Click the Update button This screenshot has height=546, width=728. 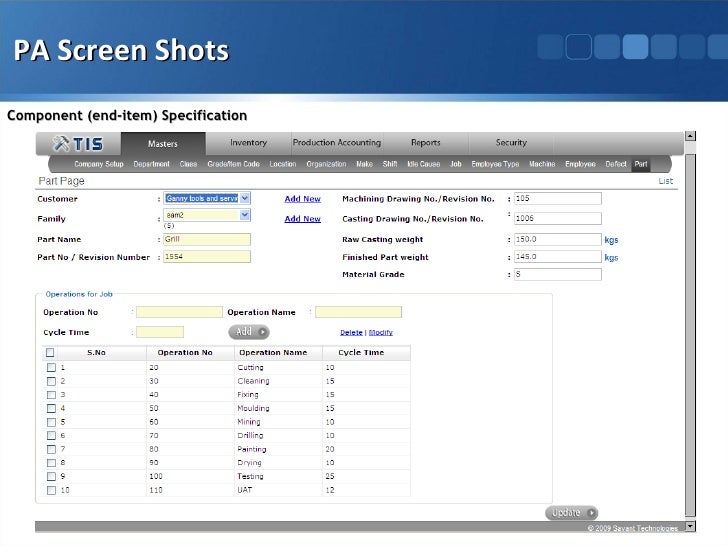click(572, 513)
